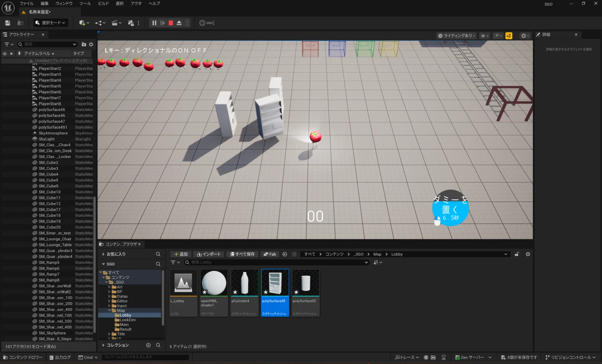Click the eject from player icon
This screenshot has width=602, height=364.
coord(179,23)
